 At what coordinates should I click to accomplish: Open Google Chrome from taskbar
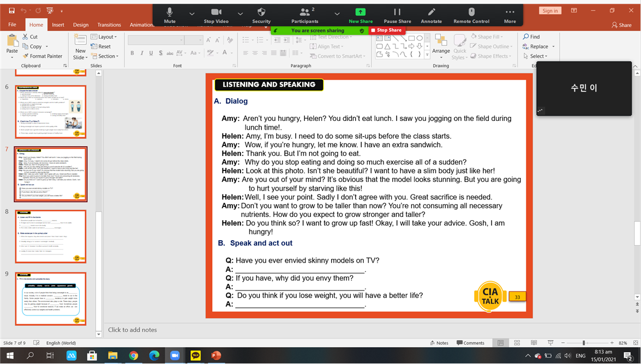click(133, 356)
